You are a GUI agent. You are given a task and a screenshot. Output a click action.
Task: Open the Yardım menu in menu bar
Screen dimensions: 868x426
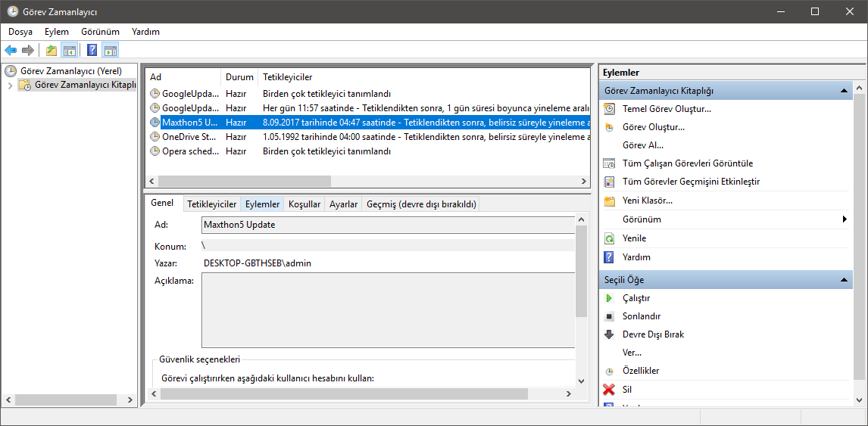click(145, 32)
